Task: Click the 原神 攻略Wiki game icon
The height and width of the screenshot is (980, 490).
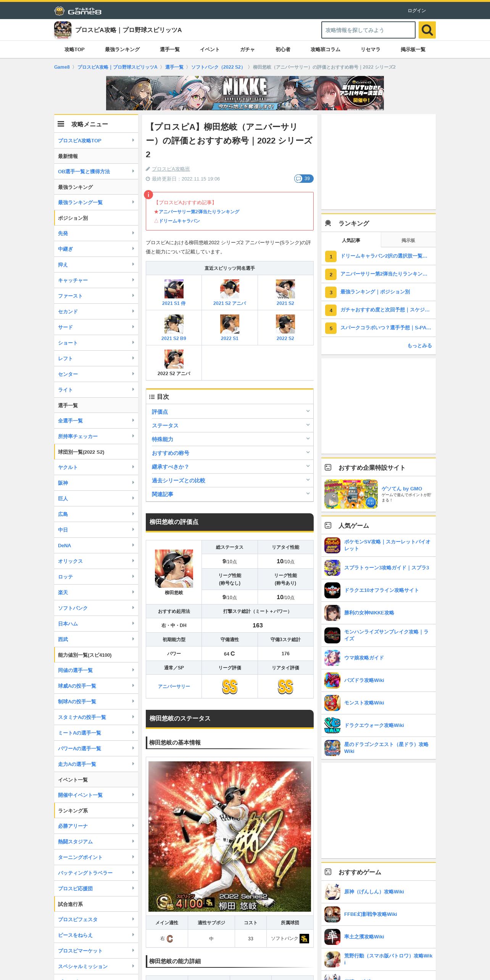Action: pyautogui.click(x=332, y=892)
